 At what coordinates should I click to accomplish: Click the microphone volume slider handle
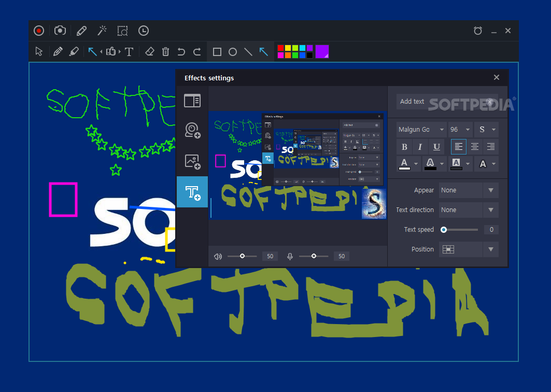tap(314, 256)
